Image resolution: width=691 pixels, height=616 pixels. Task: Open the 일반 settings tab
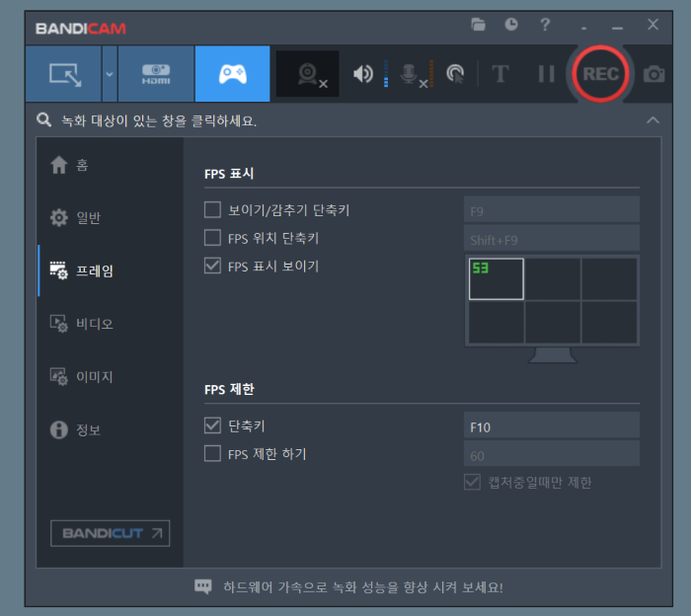[x=111, y=217]
